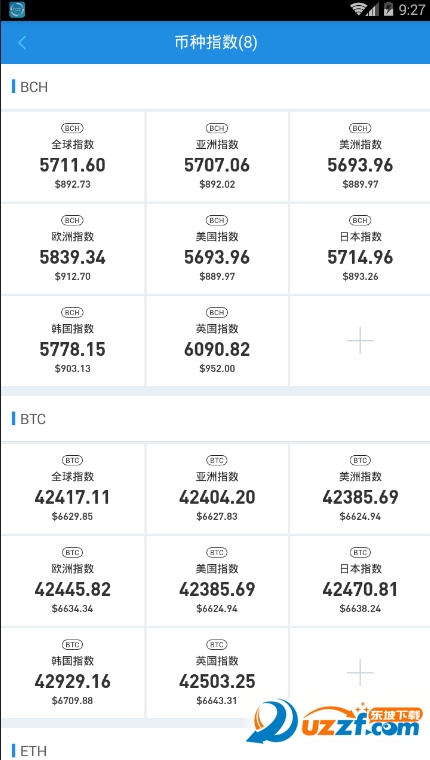This screenshot has width=430, height=760.
Task: Select BCH 美洲指数 card 5693.96
Action: (x=360, y=157)
